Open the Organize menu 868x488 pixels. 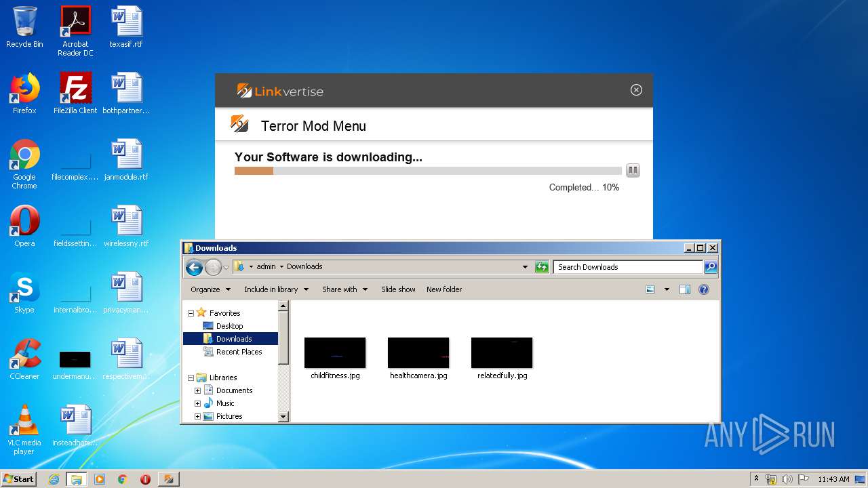(210, 289)
